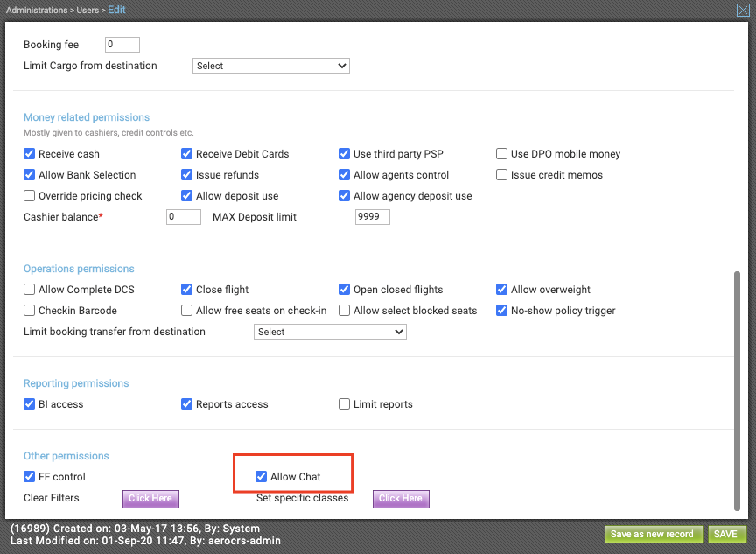Enable Use DPO mobile money
This screenshot has height=554, width=756.
(502, 154)
